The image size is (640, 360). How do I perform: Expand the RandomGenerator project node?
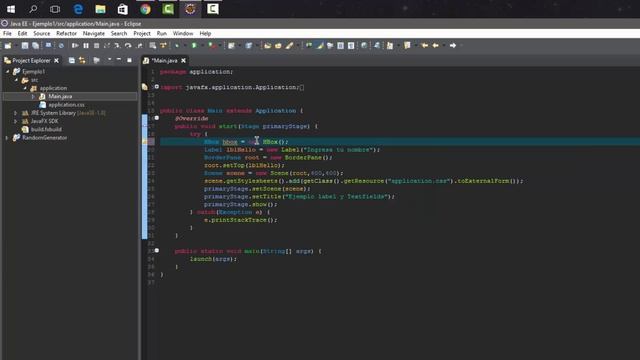point(7,138)
